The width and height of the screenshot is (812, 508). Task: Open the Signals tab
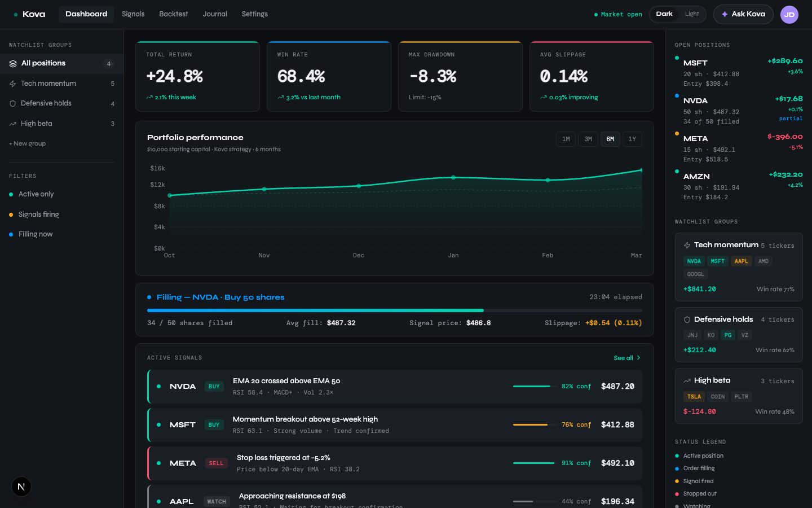[133, 14]
